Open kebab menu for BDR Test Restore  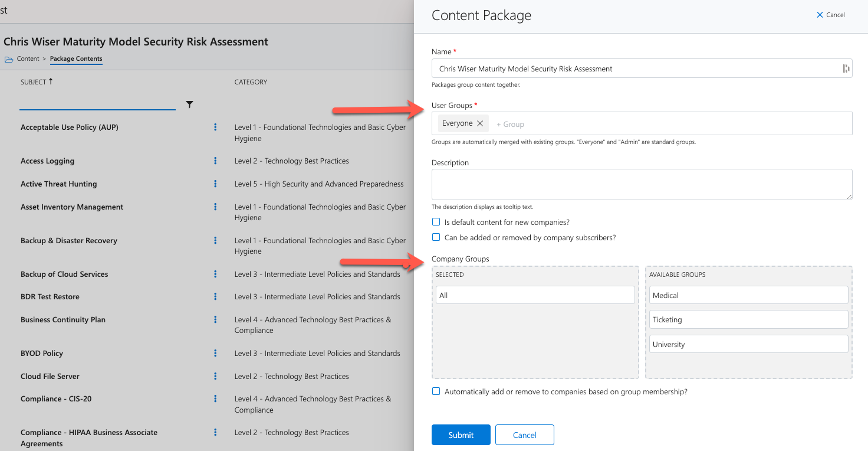(215, 296)
